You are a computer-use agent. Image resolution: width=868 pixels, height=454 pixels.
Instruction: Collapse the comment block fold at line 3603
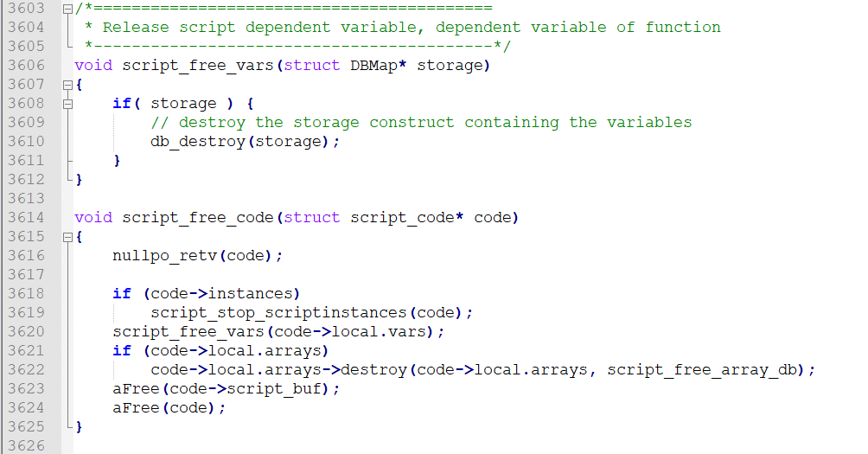tap(67, 9)
